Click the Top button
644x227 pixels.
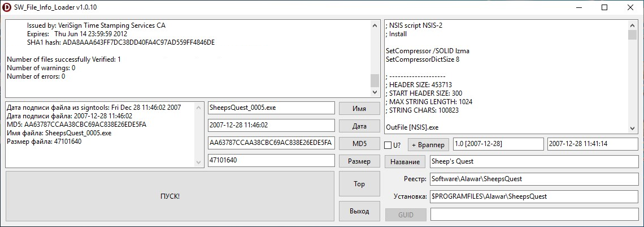click(x=359, y=184)
